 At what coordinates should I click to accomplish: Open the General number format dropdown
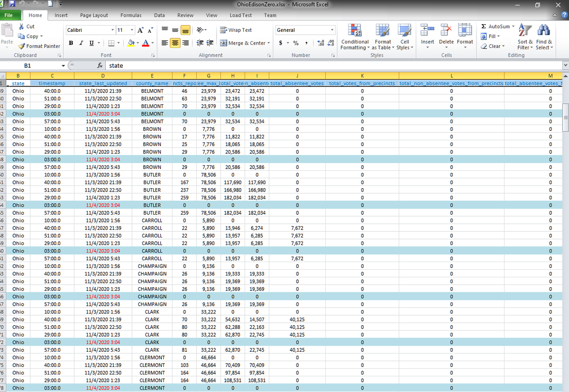332,30
